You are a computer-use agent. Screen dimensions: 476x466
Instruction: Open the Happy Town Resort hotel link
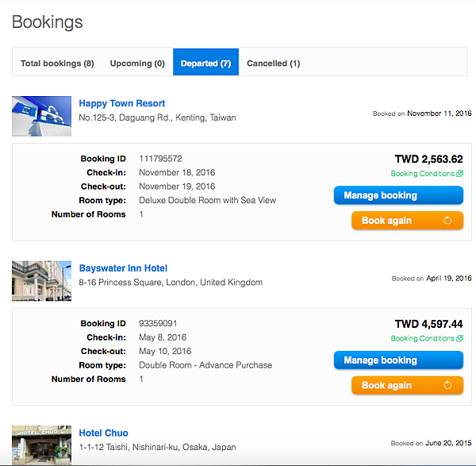pos(121,103)
